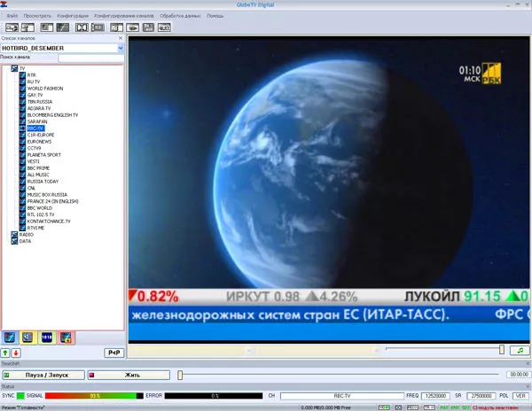Toggle the checkbox icon beside RTR
This screenshot has height=411, width=532.
(x=23, y=75)
